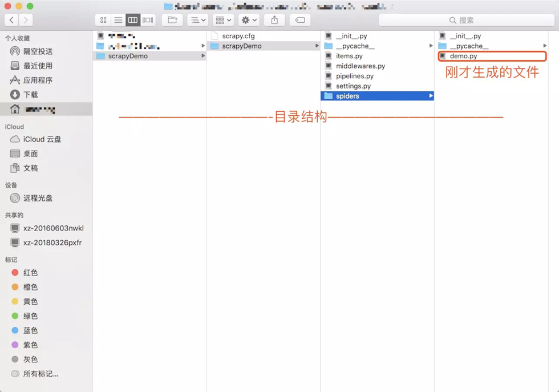Select scrapyDemo folder in first column

pyautogui.click(x=149, y=56)
